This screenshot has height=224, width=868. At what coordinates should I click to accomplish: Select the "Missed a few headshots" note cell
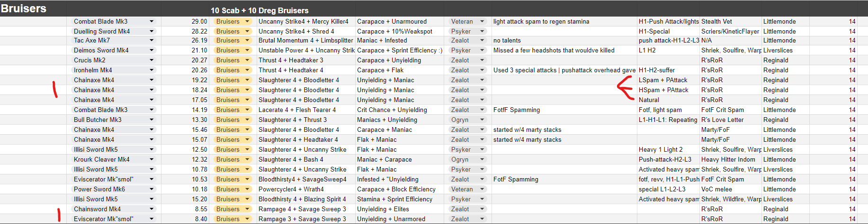coord(554,51)
